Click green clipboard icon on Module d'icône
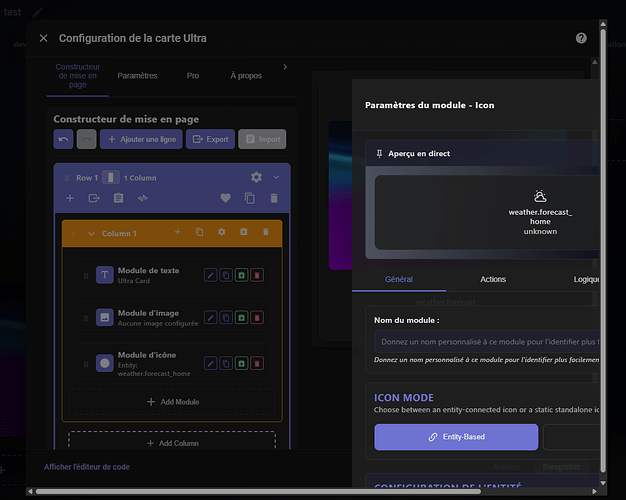Viewport: 626px width, 500px height. coord(242,363)
